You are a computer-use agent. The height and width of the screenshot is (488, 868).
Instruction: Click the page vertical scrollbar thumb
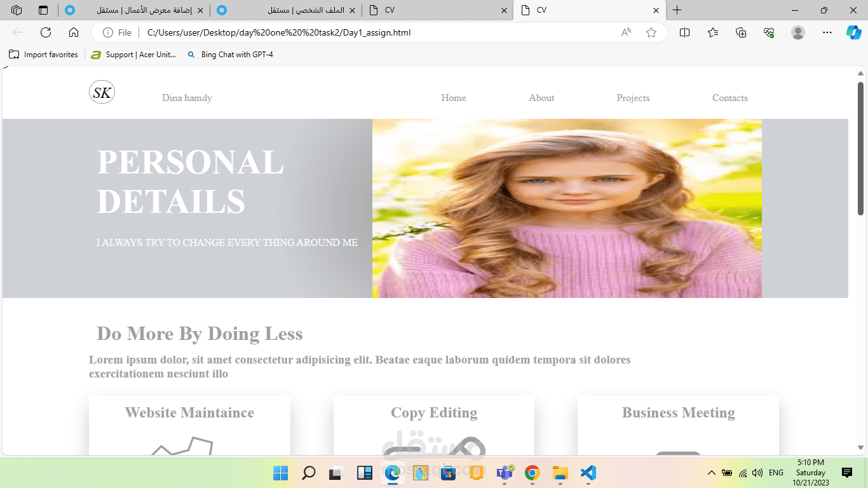tap(861, 148)
